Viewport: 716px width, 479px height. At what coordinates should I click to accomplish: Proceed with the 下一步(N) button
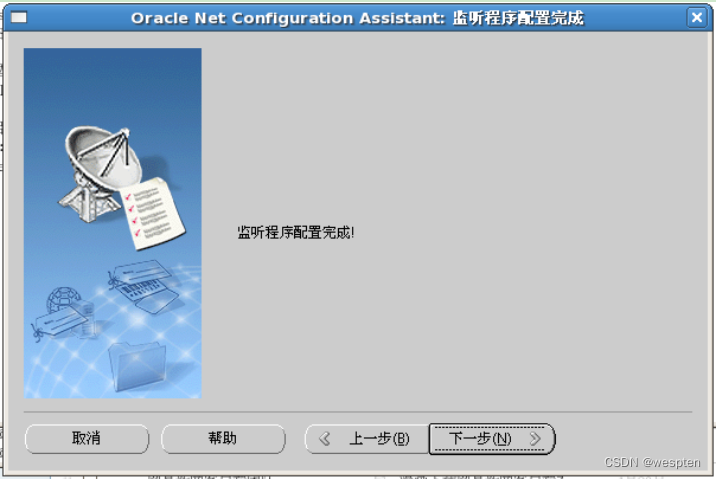coord(492,439)
